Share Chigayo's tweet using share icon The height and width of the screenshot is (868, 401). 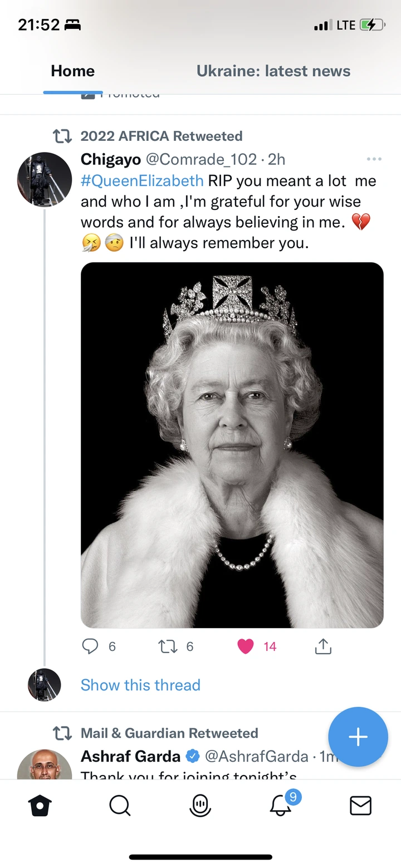pos(323,646)
